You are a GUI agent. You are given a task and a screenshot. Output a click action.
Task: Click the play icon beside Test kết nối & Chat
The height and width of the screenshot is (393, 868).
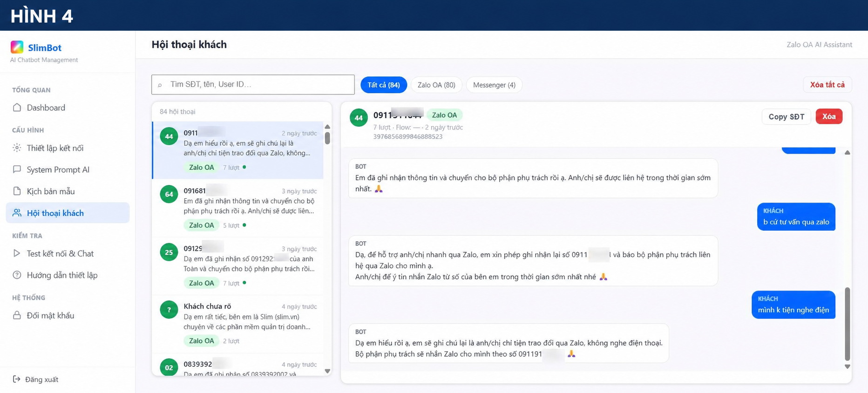(17, 253)
